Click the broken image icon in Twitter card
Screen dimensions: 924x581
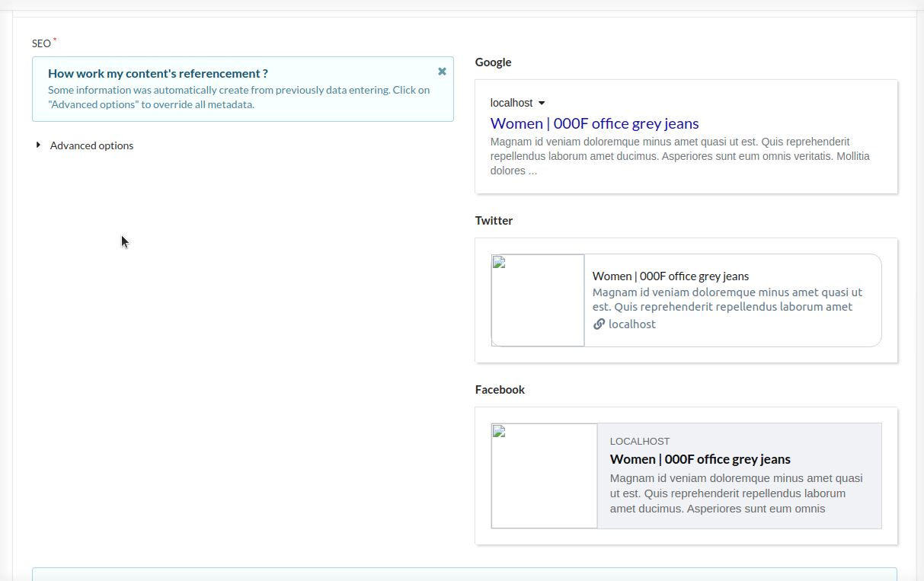click(500, 263)
